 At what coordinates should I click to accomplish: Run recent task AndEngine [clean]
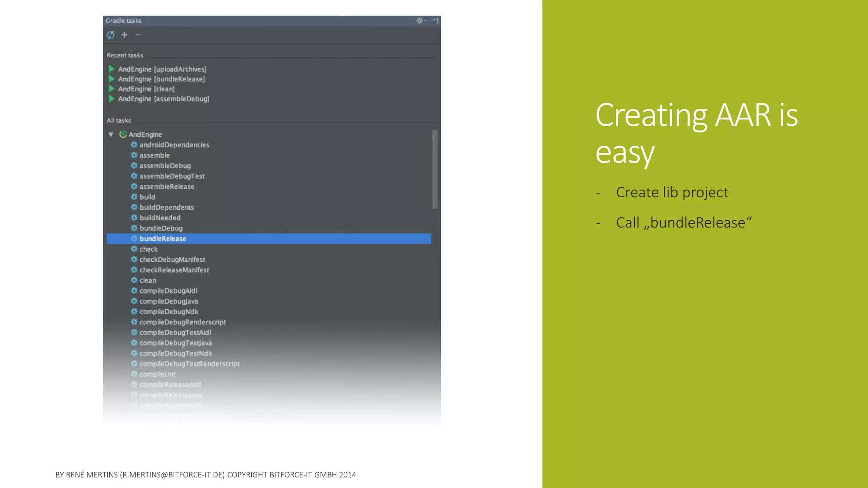[142, 89]
